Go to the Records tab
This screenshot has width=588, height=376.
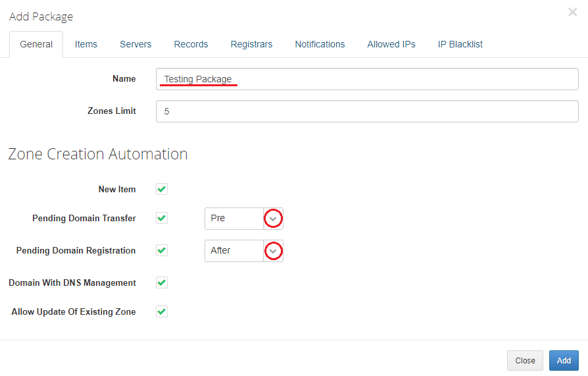click(191, 45)
